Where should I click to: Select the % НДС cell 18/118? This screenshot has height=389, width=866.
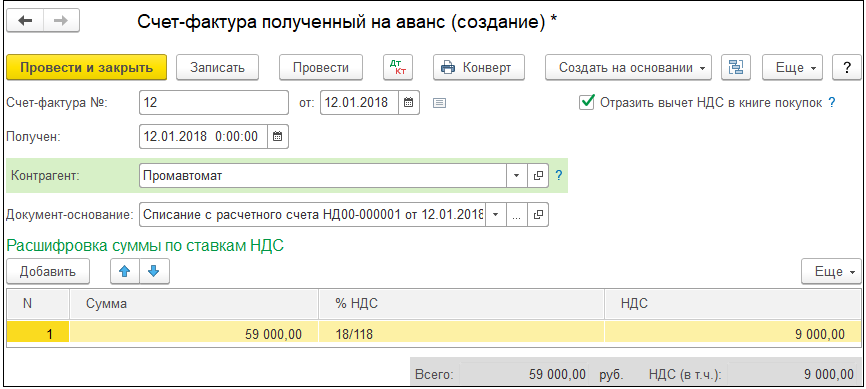(x=462, y=334)
